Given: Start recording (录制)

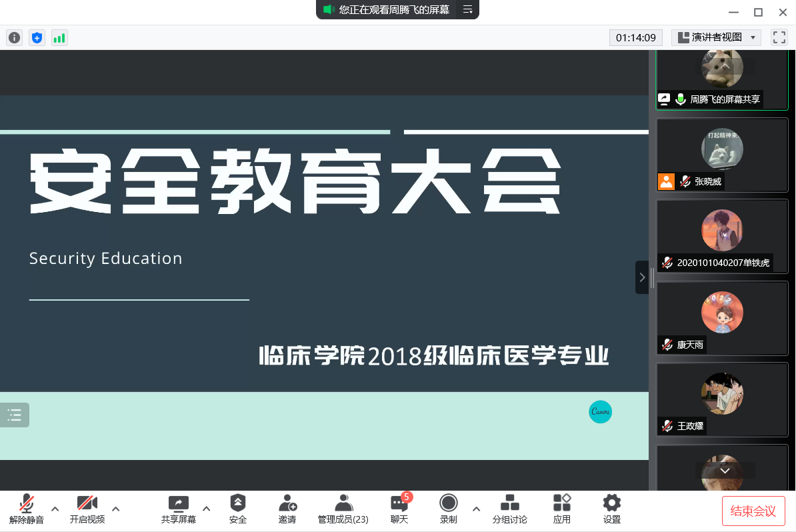Looking at the screenshot, I should point(449,509).
